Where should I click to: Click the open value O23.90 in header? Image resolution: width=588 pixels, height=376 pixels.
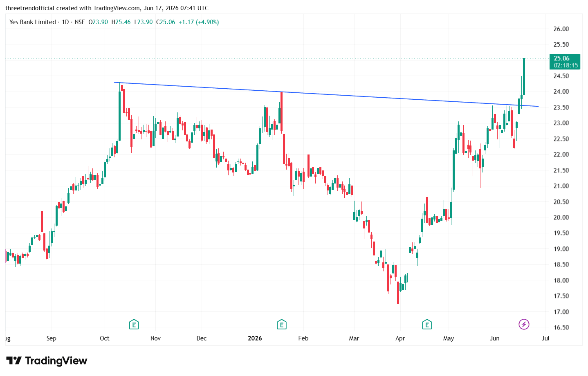(98, 22)
